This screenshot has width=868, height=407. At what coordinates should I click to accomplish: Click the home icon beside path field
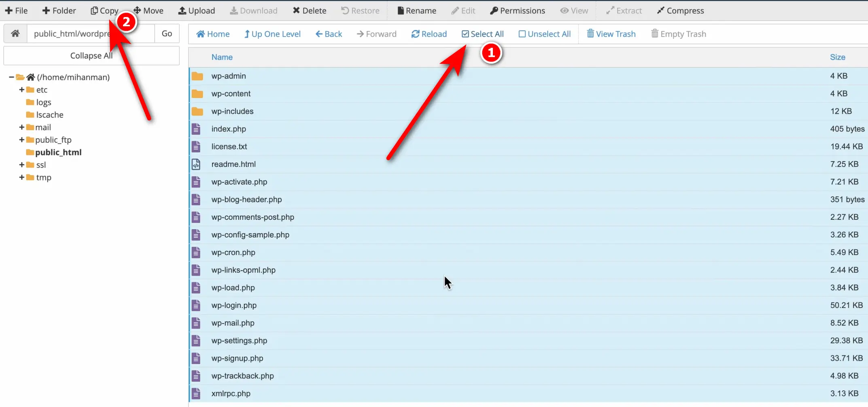point(15,34)
